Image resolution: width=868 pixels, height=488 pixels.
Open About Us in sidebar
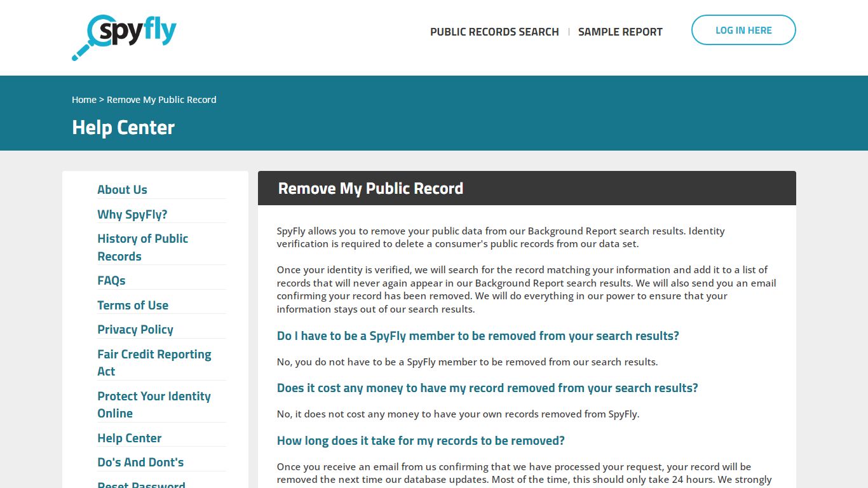(122, 189)
